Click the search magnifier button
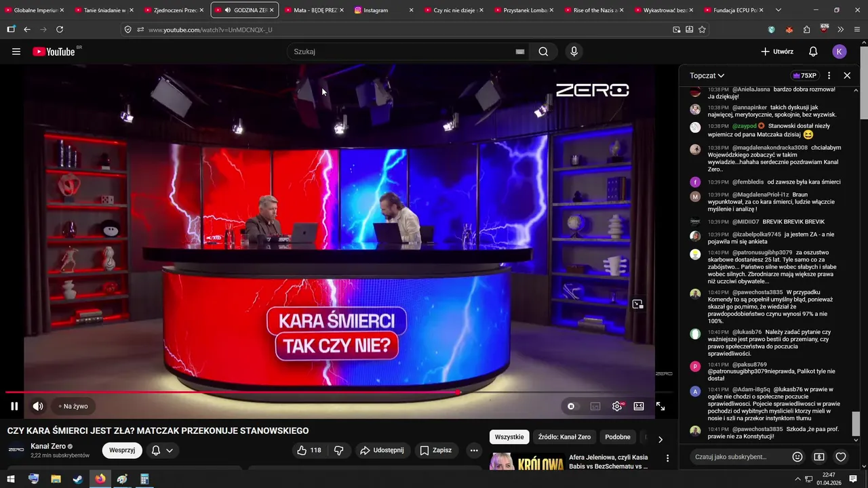Viewport: 868px width, 488px height. [543, 52]
